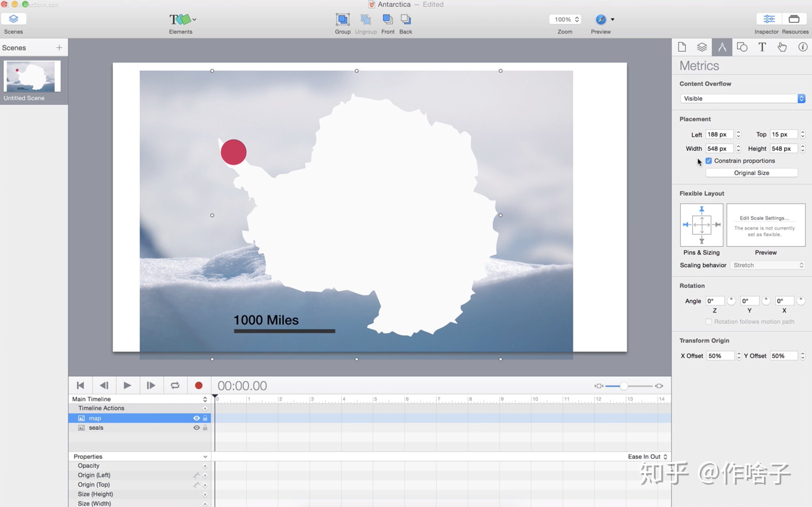Send element to Back

405,19
